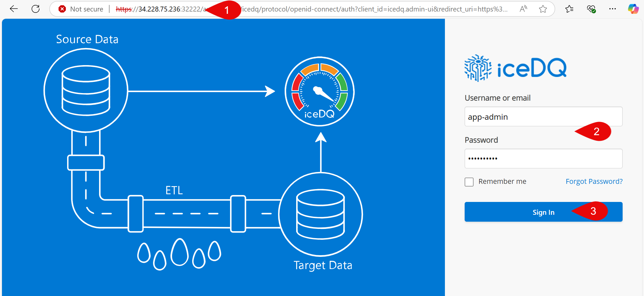Click the Target Data database illustration

pyautogui.click(x=321, y=214)
